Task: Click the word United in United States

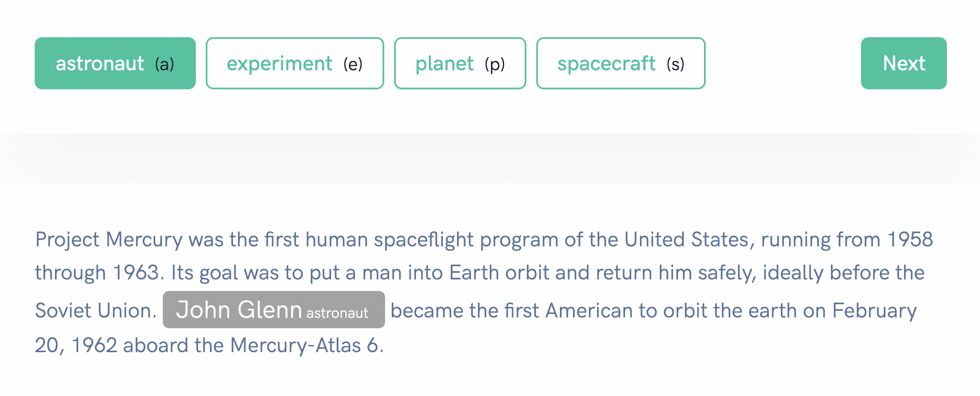Action: [x=654, y=239]
